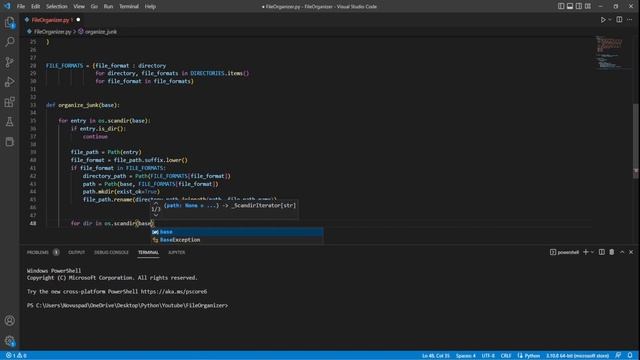Click UTF-8 encoding status item
The height and width of the screenshot is (360, 640).
click(x=488, y=356)
